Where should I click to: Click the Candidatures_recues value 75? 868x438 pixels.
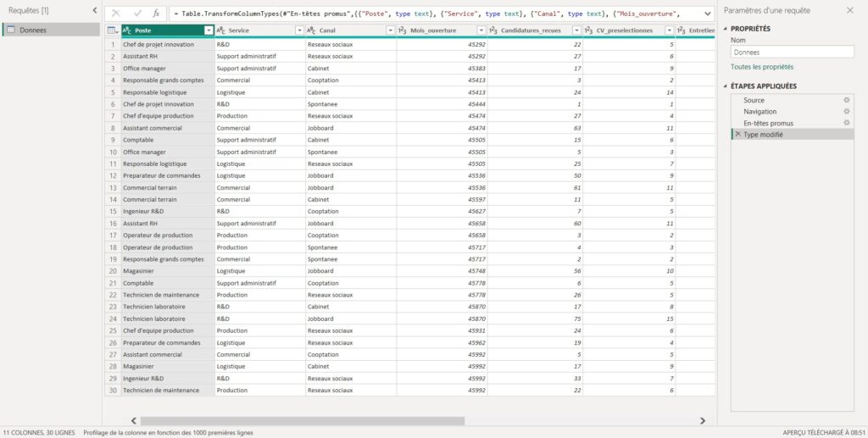click(535, 319)
